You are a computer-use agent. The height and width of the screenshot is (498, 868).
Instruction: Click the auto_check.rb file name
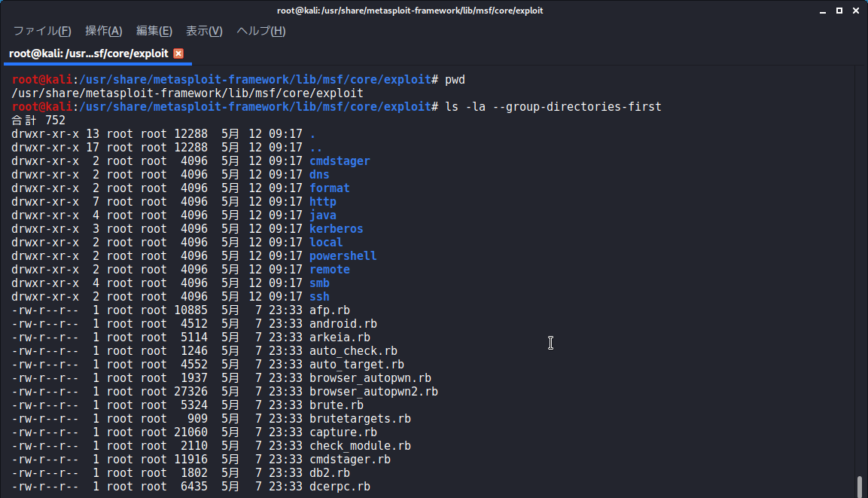(353, 351)
